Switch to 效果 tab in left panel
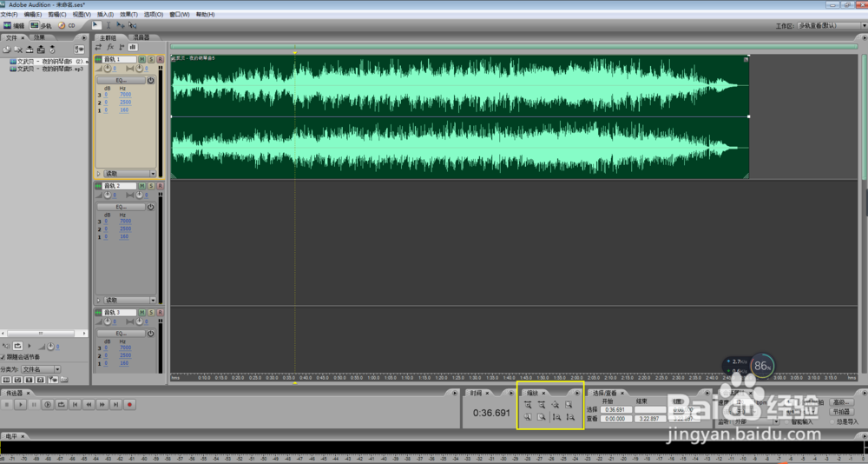This screenshot has width=868, height=464. coord(39,37)
